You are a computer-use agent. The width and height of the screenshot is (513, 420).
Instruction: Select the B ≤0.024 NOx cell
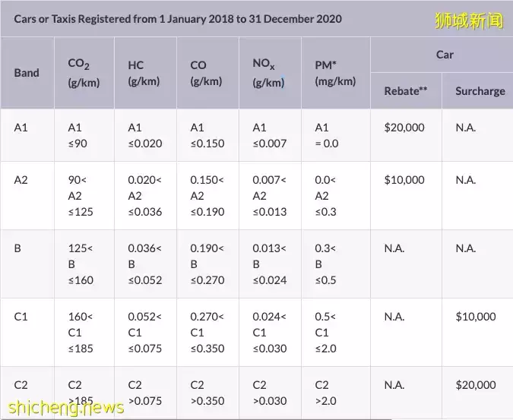point(270,264)
